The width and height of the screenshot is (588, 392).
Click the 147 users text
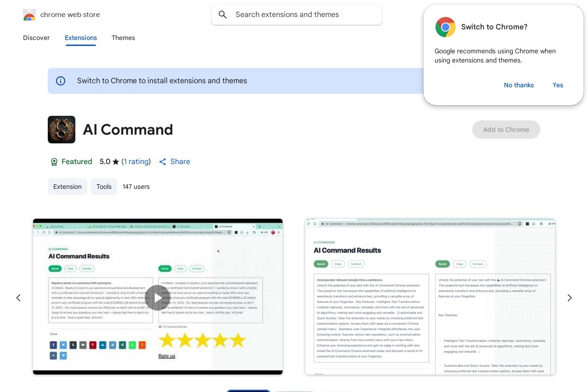(136, 187)
